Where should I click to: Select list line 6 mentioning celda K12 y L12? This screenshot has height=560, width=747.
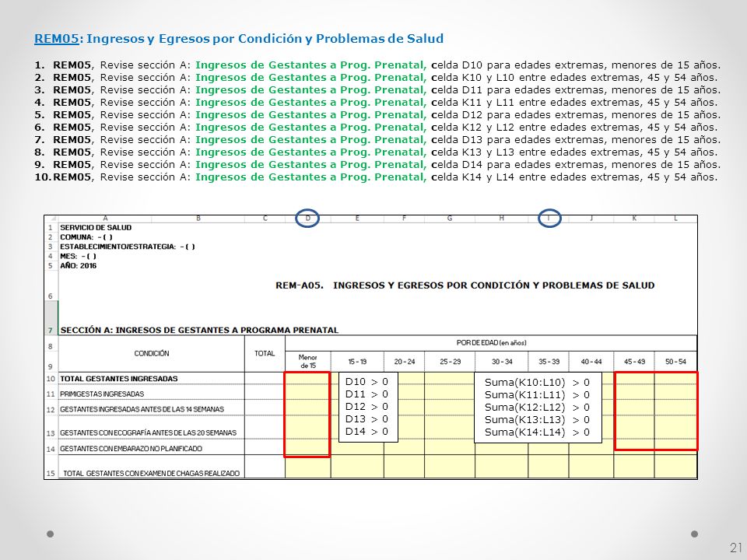click(376, 127)
